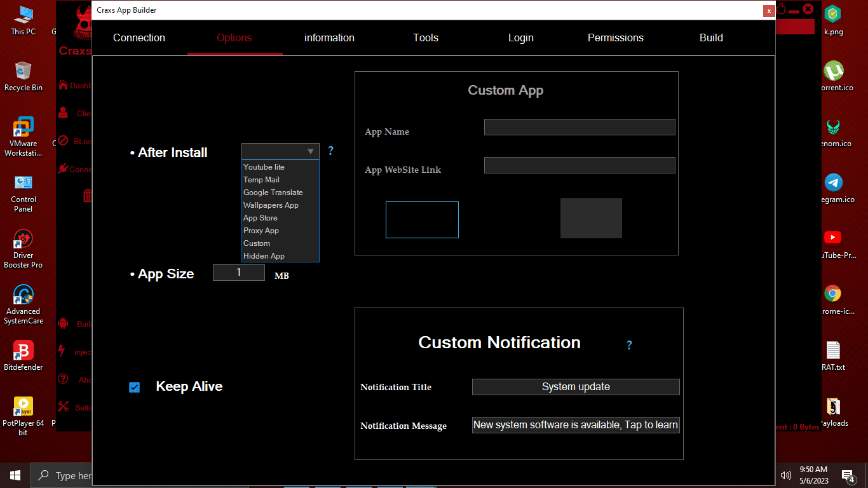The width and height of the screenshot is (868, 488).
Task: Click the Custom Notification help question mark
Action: coord(629,345)
